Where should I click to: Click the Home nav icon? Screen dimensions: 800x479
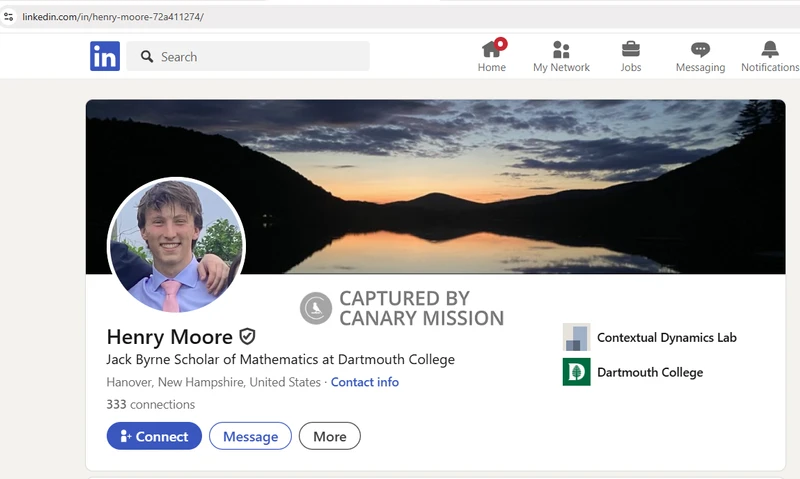tap(492, 49)
